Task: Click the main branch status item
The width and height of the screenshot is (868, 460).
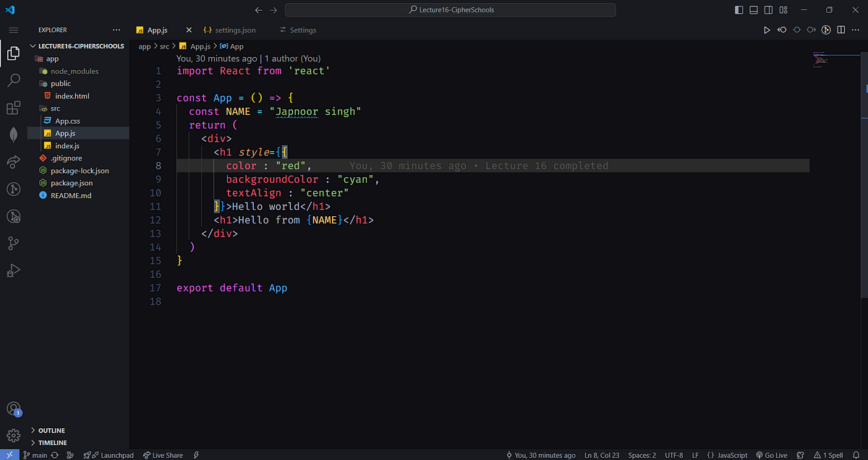Action: [35, 455]
